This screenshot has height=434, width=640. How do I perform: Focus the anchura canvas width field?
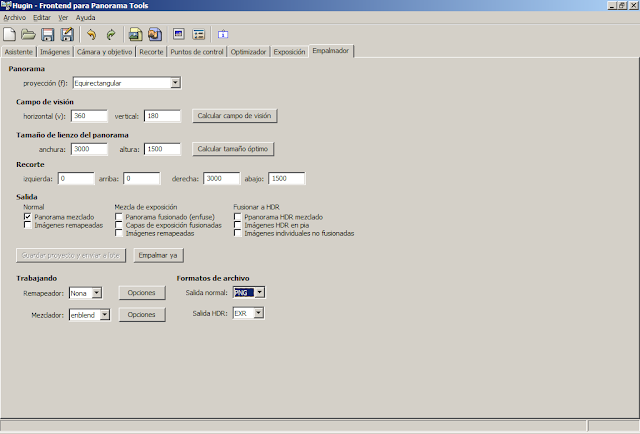pos(89,149)
